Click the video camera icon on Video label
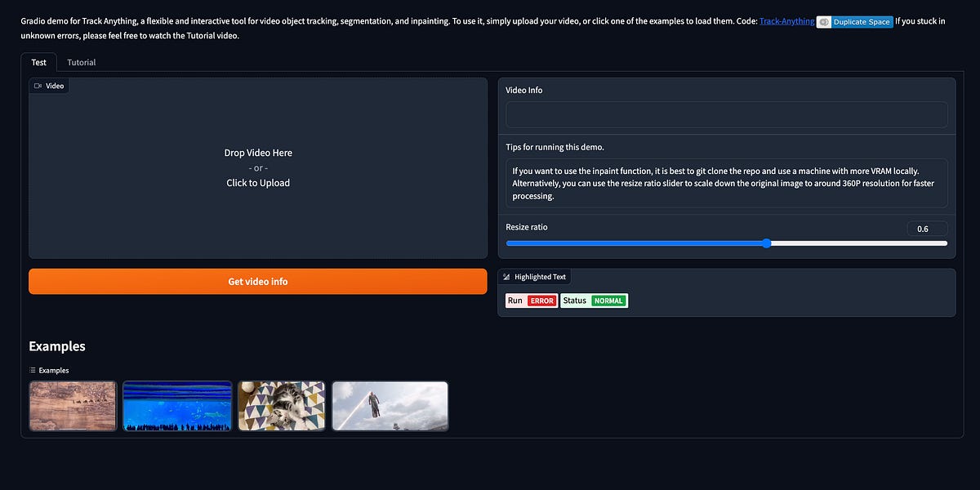Viewport: 980px width, 490px height. pos(38,85)
